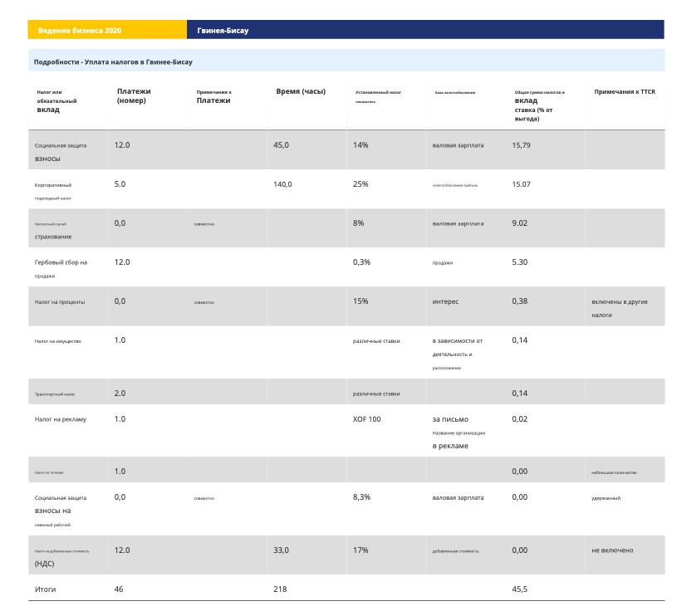This screenshot has height=616, width=682.
Task: Click 'различные ставки' in 'Налог на имущество' row
Action: tap(376, 341)
